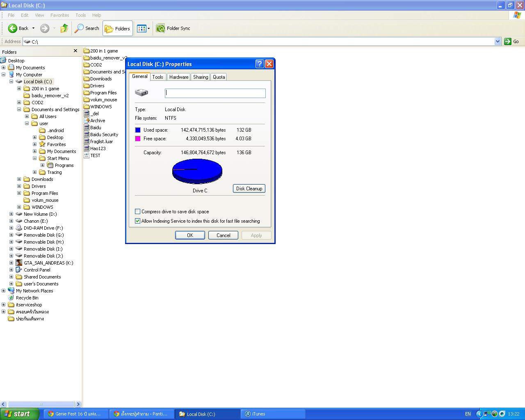The image size is (525, 420).
Task: Select the Baidu Security file
Action: 101,135
